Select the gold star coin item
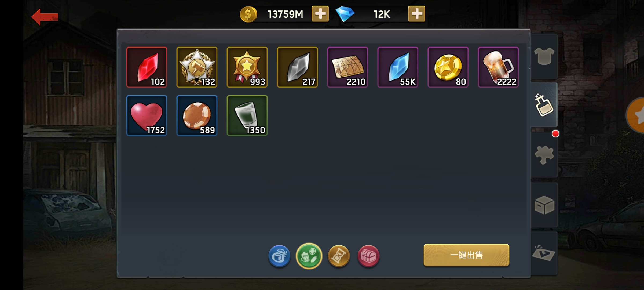This screenshot has width=644, height=290. [x=448, y=67]
